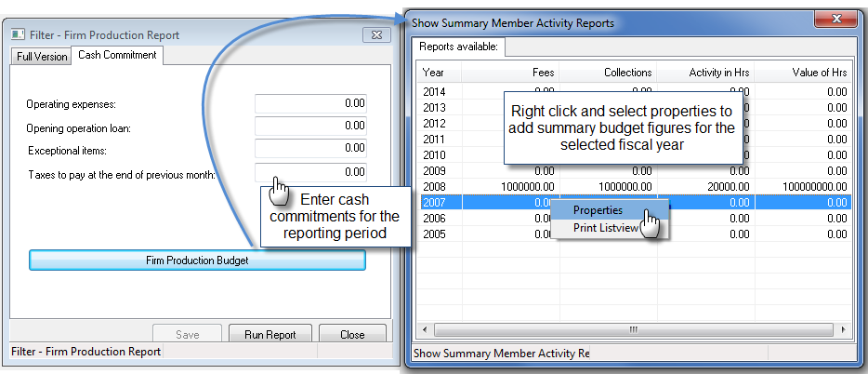Click the horizontal scrollbar right arrow
This screenshot has height=374, width=868.
(x=843, y=329)
